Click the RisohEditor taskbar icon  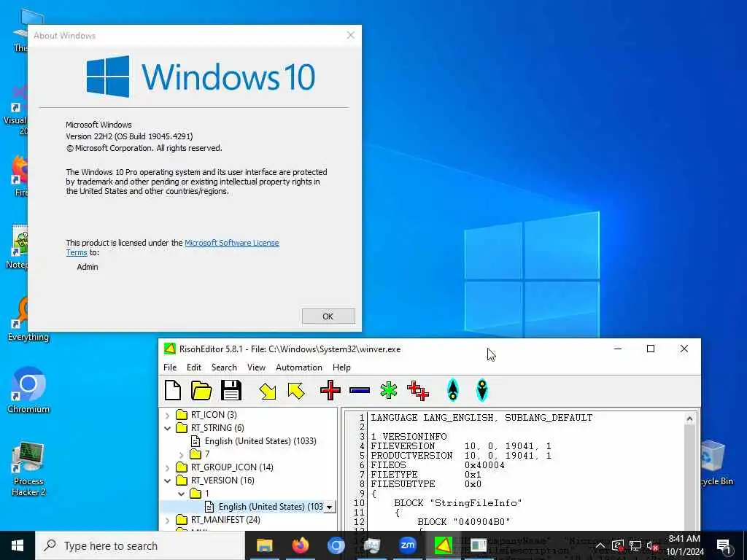443,545
